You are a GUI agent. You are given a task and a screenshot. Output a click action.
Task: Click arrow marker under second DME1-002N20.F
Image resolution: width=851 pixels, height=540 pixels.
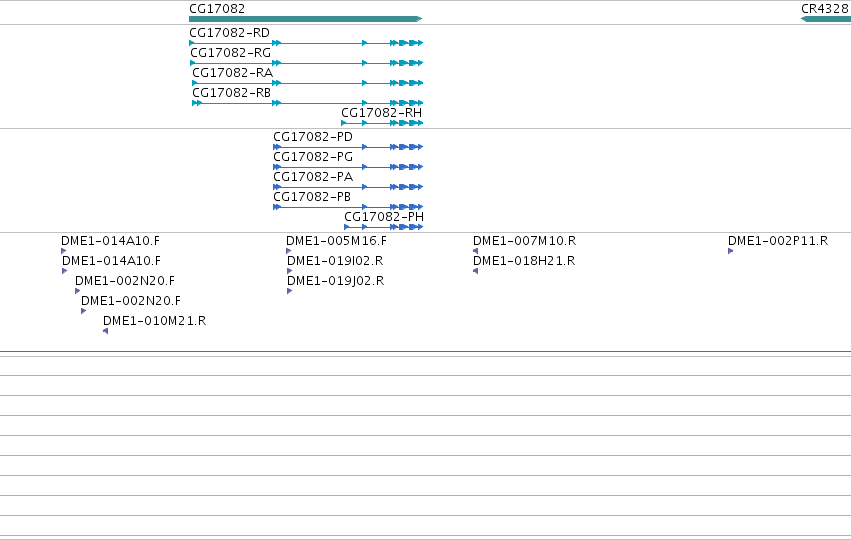(84, 312)
